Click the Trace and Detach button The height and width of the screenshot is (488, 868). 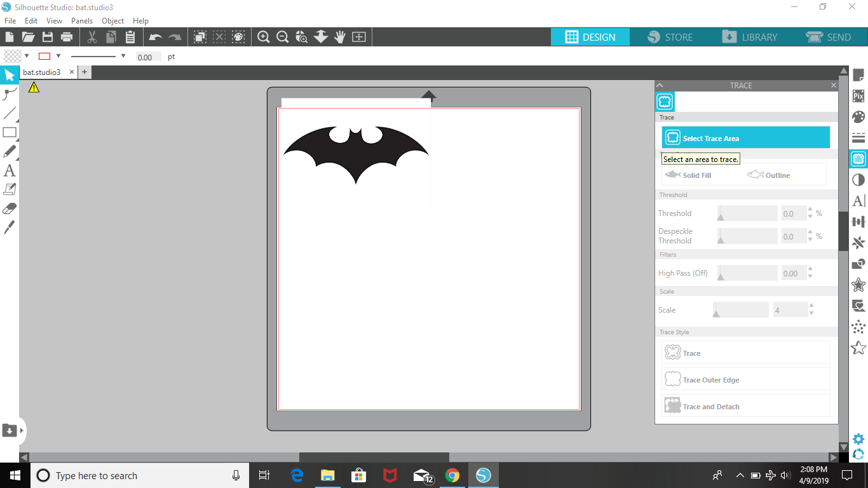tap(746, 406)
